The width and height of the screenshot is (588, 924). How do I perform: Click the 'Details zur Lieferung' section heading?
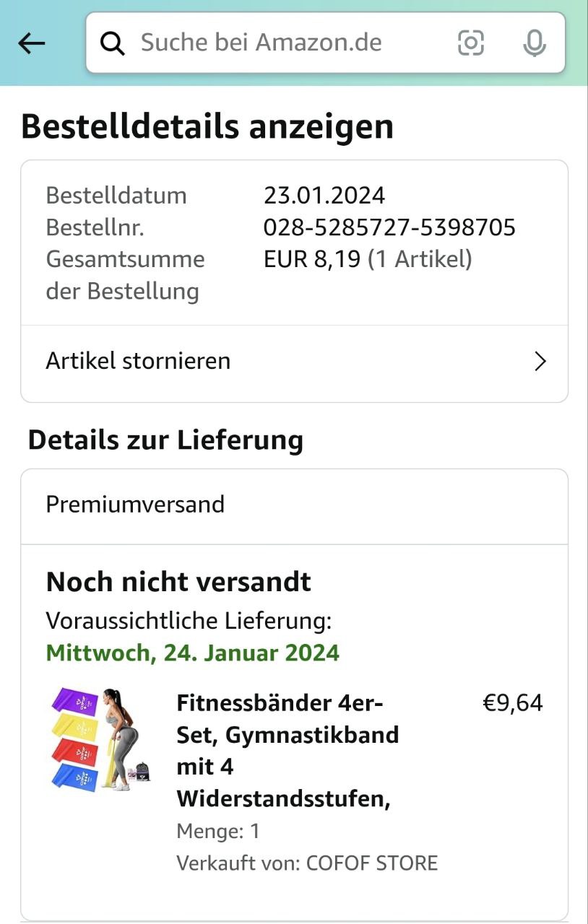coord(165,440)
